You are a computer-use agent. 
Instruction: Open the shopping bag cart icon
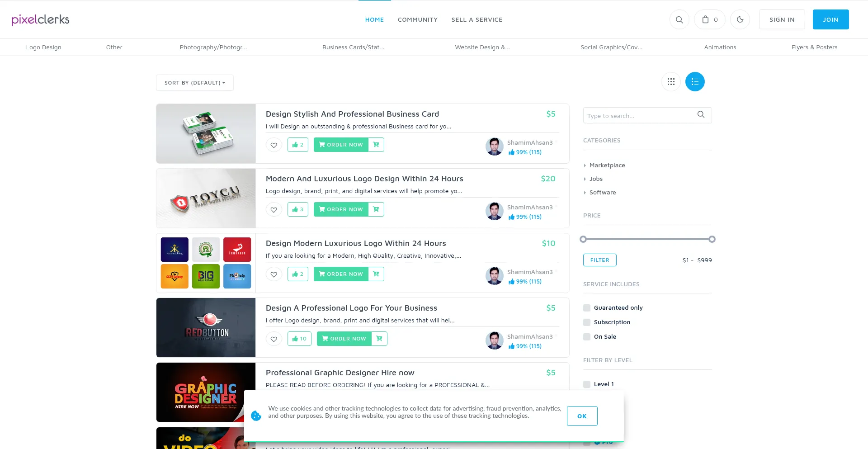(x=710, y=19)
